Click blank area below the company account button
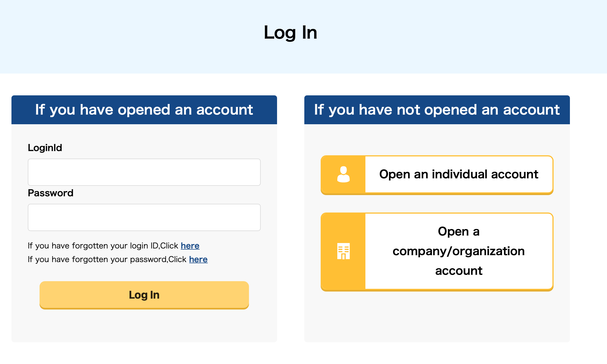 [437, 316]
